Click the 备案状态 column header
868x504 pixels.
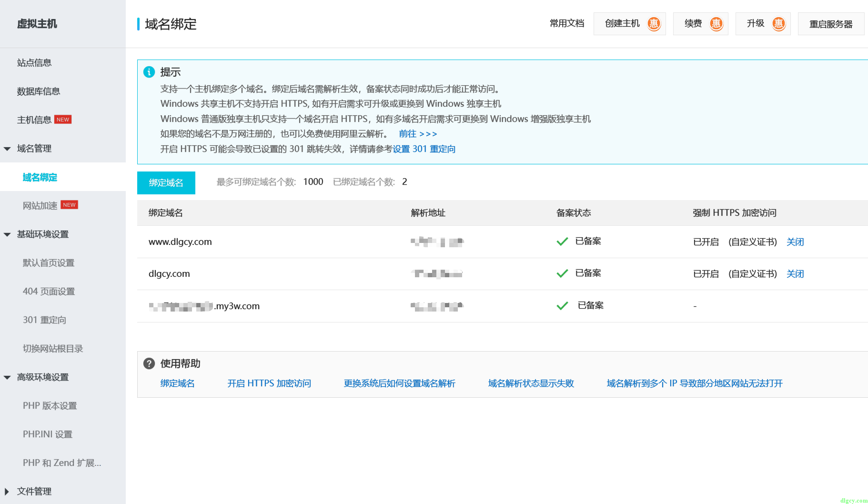(574, 213)
